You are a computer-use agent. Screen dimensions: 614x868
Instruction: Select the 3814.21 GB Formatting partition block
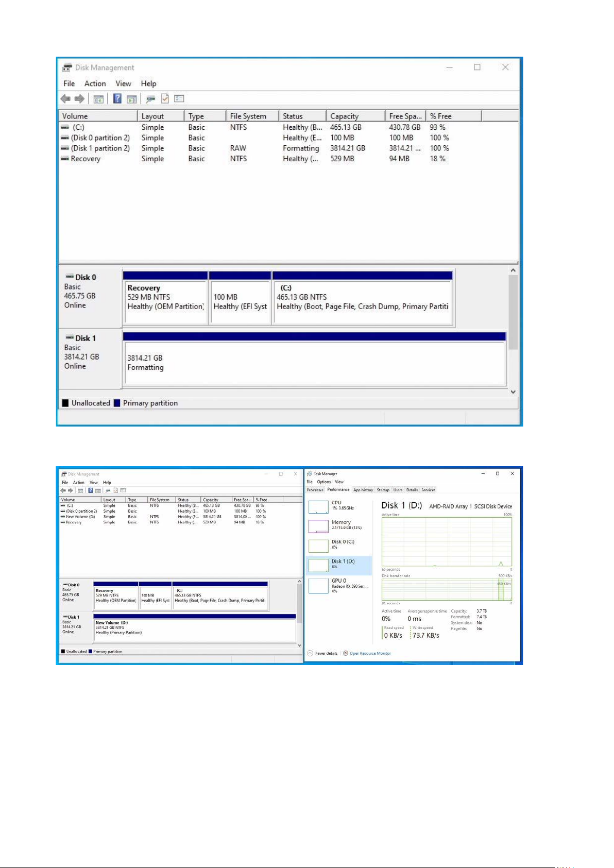(314, 359)
